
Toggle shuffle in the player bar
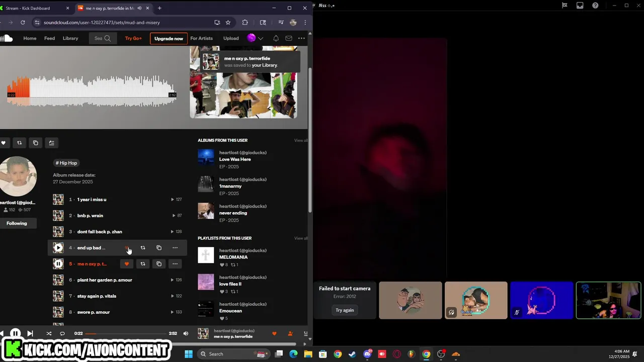49,333
